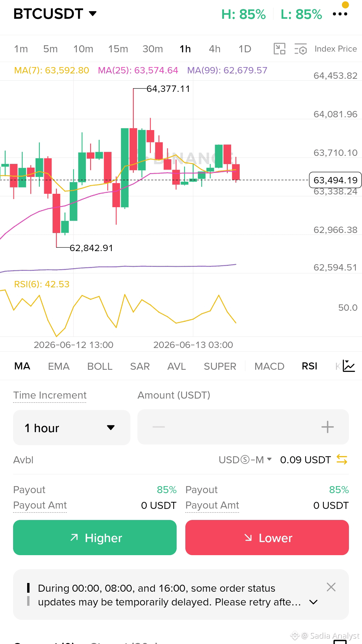Open the three-dot more options menu

pos(340,14)
